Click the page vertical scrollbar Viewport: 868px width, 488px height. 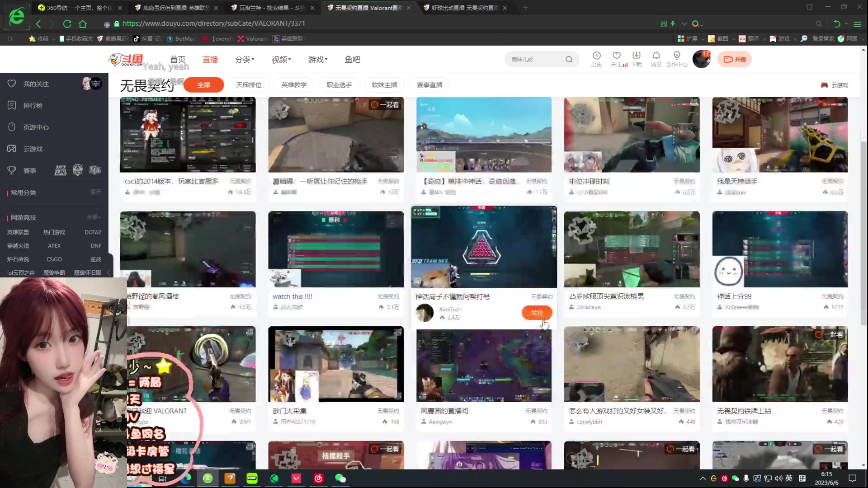tap(863, 233)
